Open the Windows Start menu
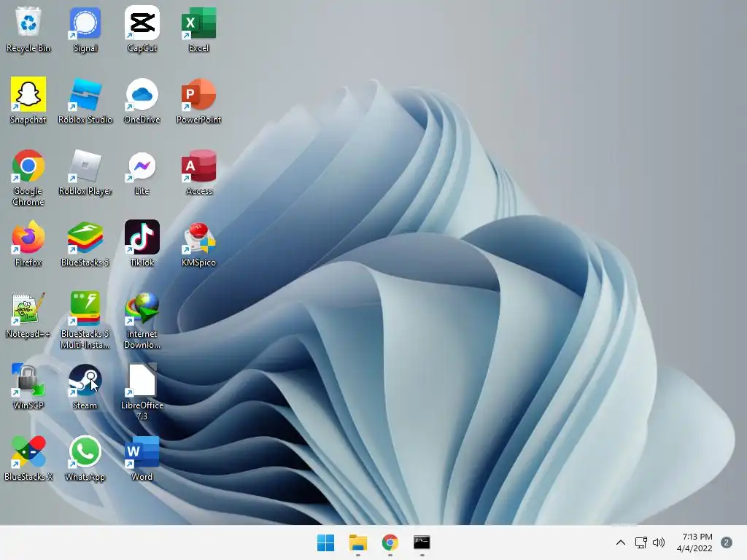The image size is (747, 560). 326,542
